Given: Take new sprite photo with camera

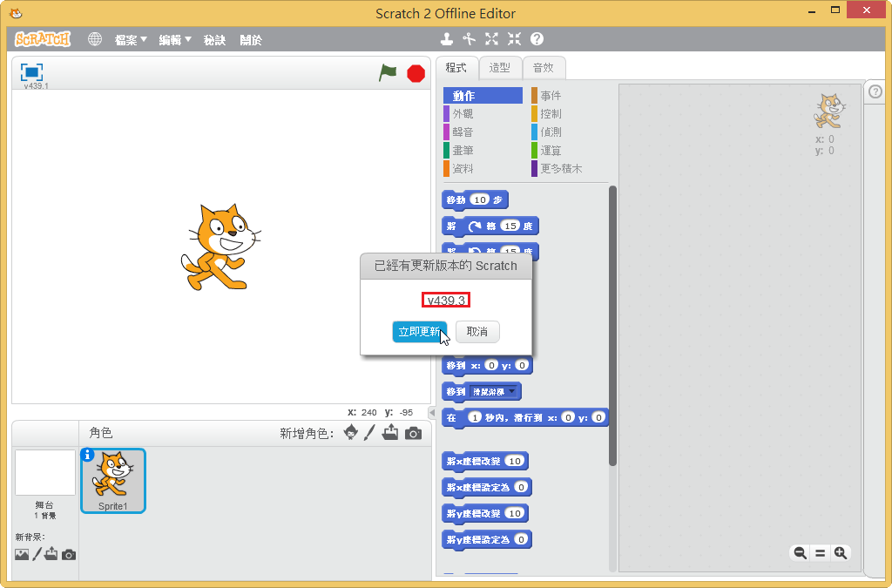Looking at the screenshot, I should (413, 433).
